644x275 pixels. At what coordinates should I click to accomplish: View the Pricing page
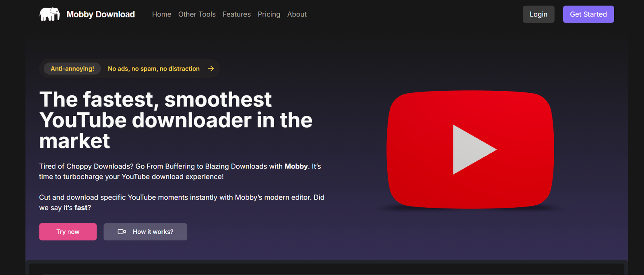tap(269, 15)
